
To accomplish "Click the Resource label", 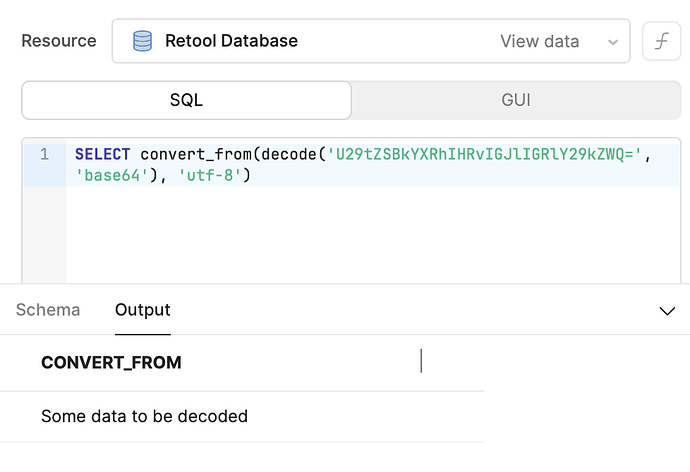I will 59,41.
